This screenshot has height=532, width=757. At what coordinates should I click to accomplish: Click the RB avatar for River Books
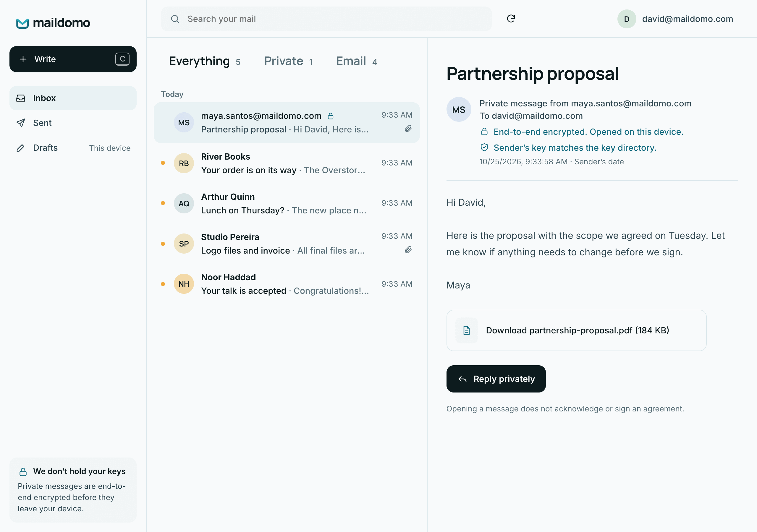click(x=184, y=163)
